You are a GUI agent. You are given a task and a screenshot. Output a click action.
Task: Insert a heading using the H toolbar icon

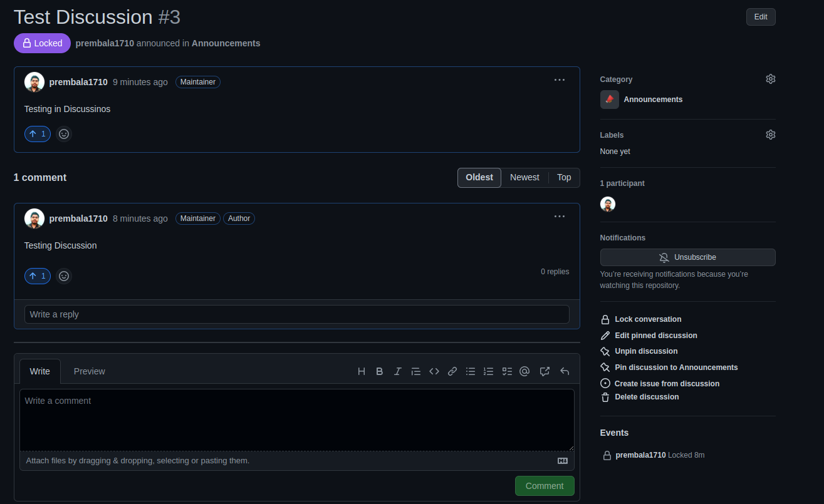click(362, 371)
